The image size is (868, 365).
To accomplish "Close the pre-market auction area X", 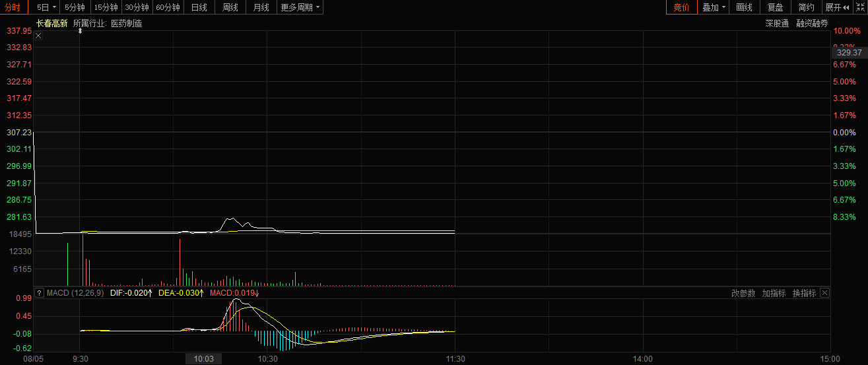I will [38, 36].
